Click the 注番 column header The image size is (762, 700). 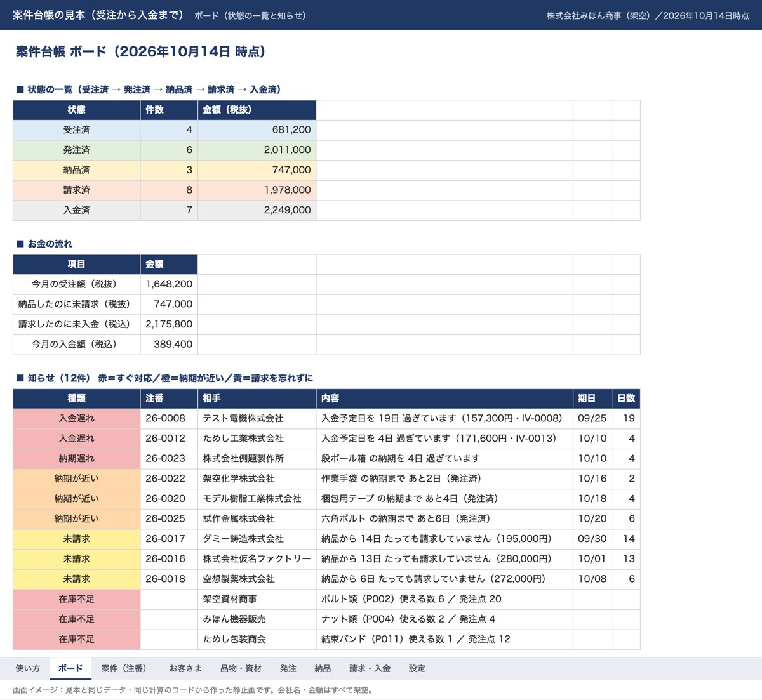pyautogui.click(x=169, y=399)
